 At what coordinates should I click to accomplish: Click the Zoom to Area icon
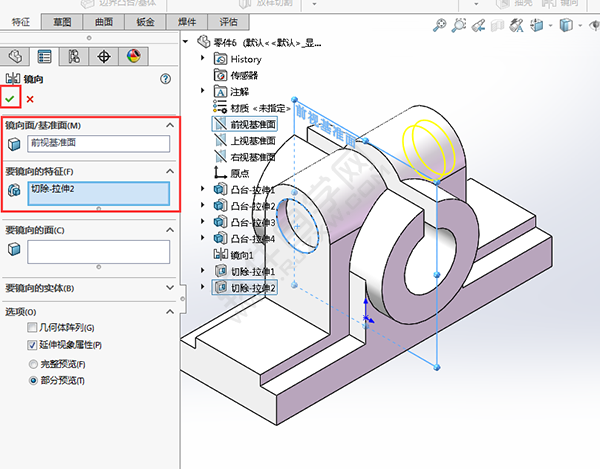[458, 25]
